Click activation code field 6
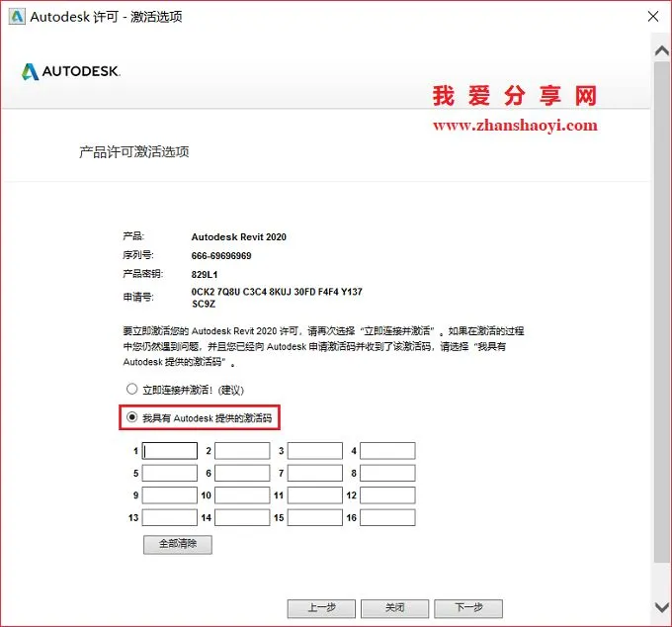Screen dimensions: 672x627 coord(242,473)
